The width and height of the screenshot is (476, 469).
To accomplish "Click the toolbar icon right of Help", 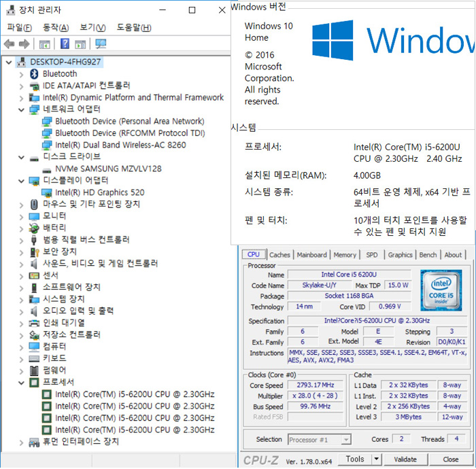I will point(80,44).
